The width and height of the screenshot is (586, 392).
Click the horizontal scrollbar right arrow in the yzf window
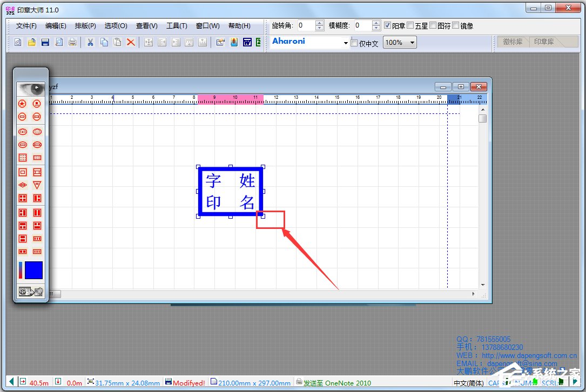coord(474,294)
